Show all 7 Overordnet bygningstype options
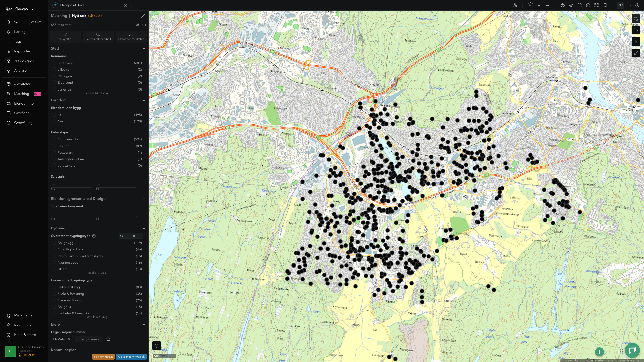The height and width of the screenshot is (362, 644). [97, 273]
